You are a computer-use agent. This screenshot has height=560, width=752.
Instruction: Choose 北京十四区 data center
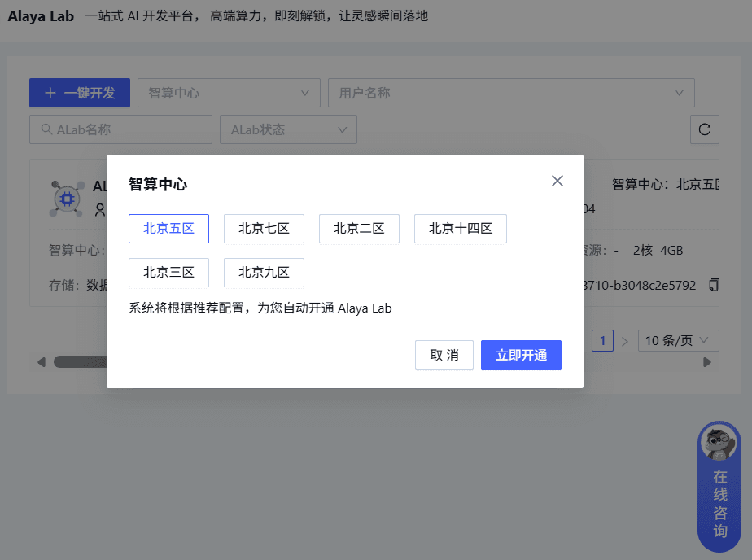461,229
